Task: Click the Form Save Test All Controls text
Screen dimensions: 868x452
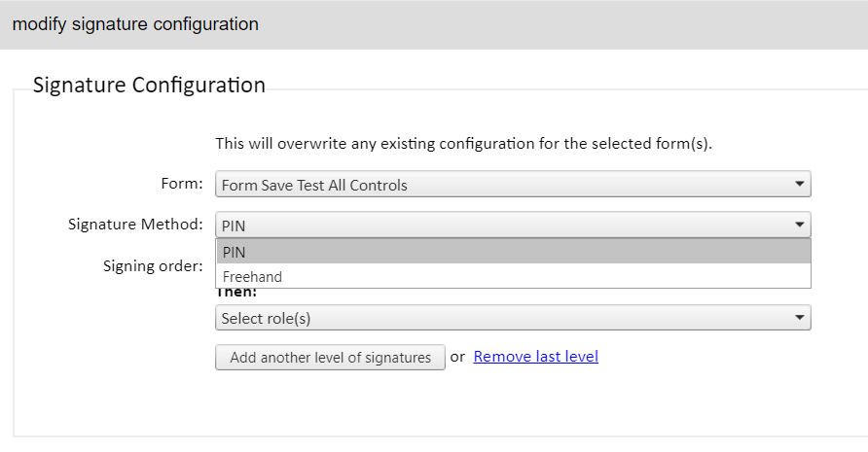Action: 314,185
